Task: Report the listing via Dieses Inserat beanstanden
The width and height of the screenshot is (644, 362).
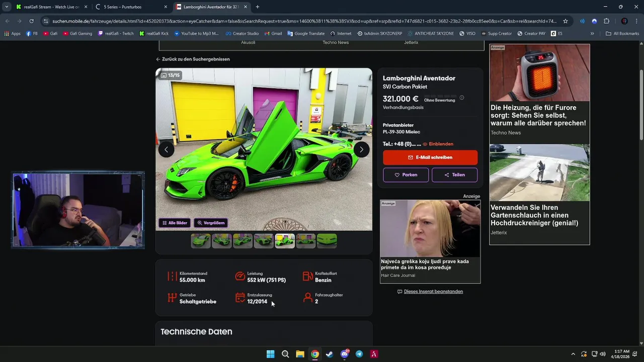Action: click(430, 292)
